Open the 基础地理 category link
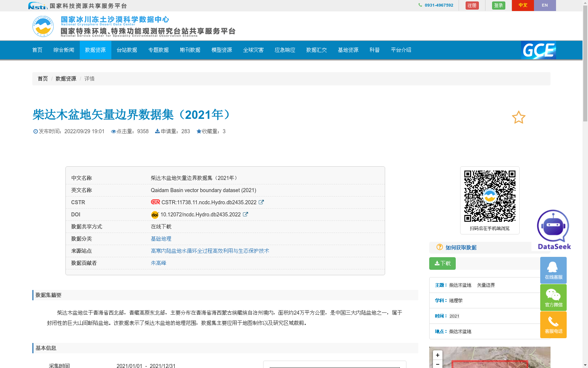Screen dimensions: 588x368 tap(161, 238)
